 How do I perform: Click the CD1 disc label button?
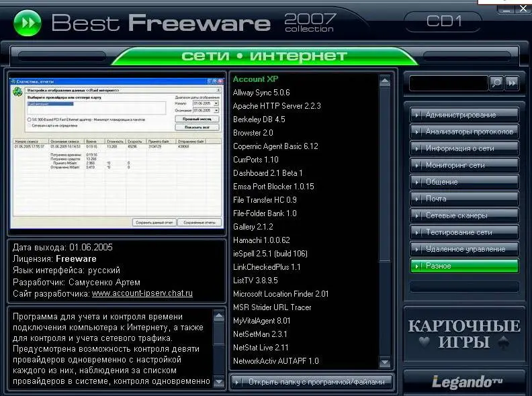pos(444,21)
